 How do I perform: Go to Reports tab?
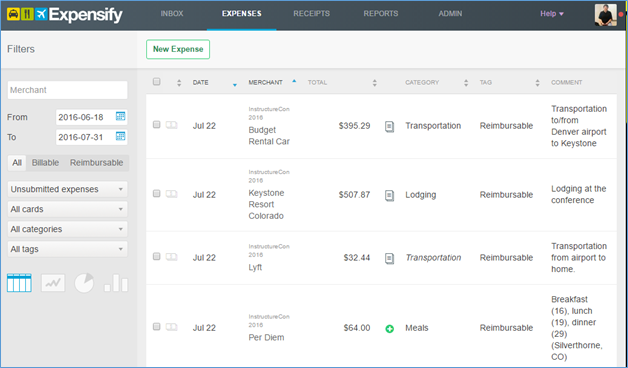(x=381, y=14)
